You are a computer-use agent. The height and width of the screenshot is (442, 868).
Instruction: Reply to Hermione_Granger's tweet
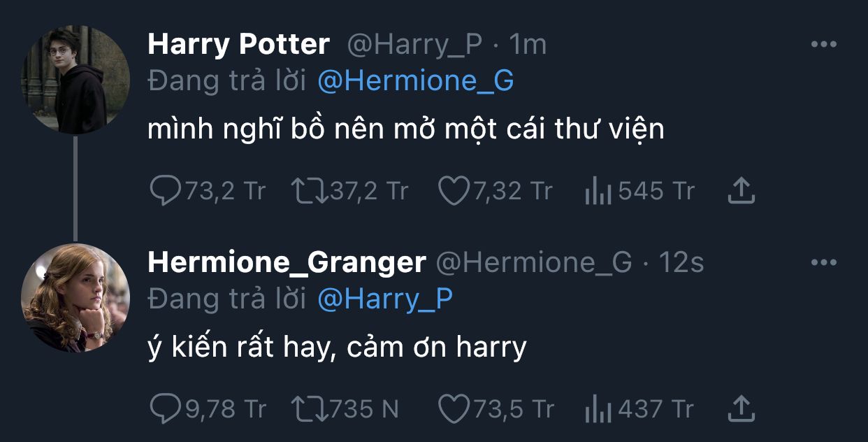(166, 408)
